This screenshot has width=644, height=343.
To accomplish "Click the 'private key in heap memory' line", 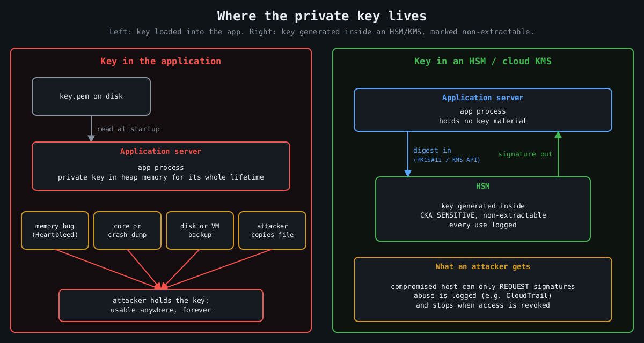I will coord(161,177).
